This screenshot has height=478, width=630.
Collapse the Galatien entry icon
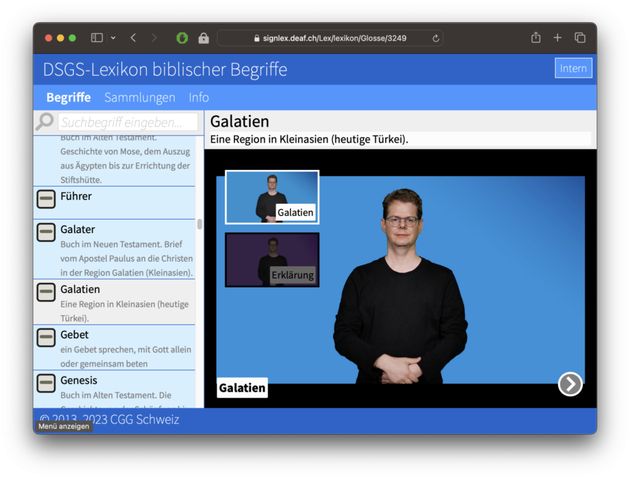pos(46,292)
